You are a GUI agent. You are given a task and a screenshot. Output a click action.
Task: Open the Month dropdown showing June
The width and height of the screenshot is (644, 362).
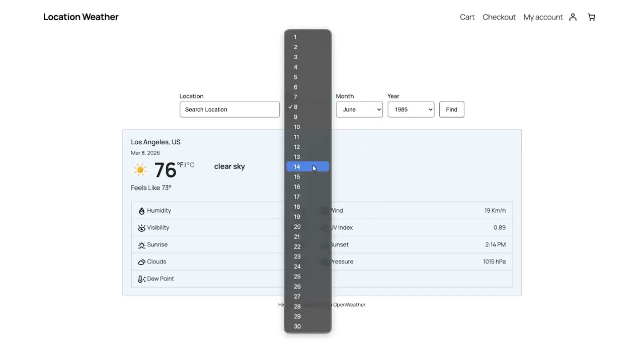click(x=359, y=110)
